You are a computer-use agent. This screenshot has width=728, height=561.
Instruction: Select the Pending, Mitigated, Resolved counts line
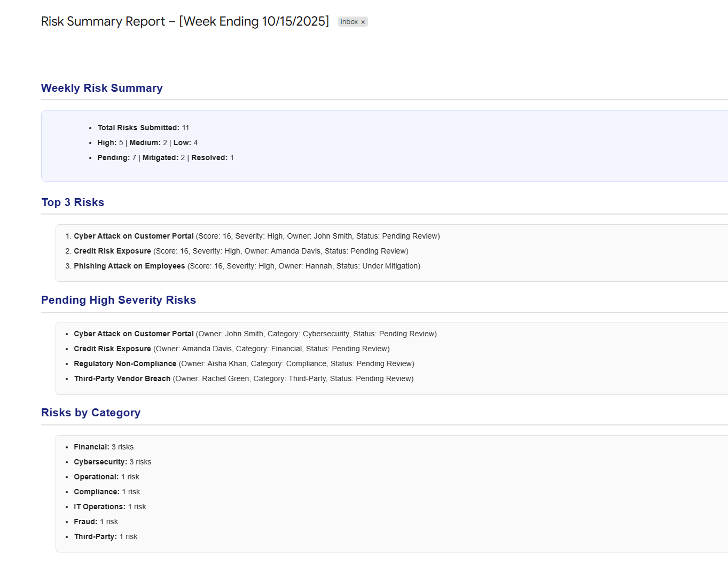click(x=166, y=157)
